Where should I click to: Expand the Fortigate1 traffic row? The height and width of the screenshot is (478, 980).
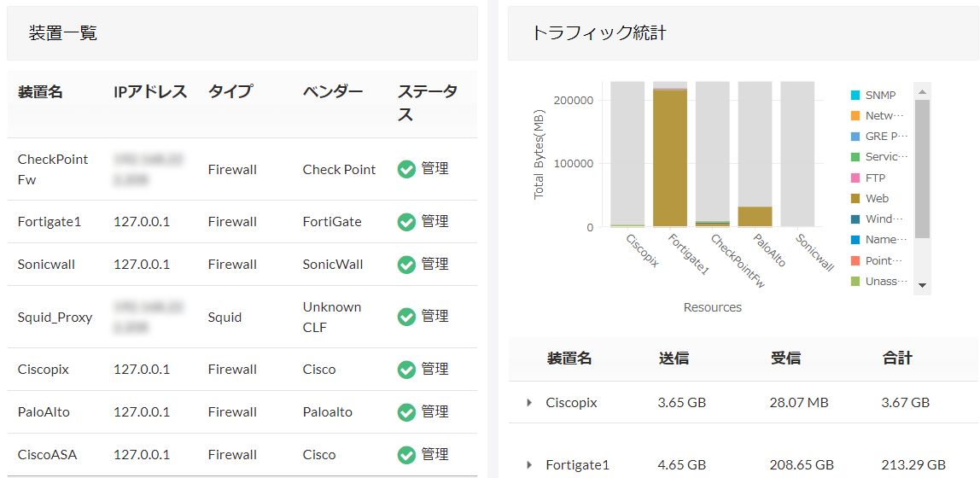pos(529,465)
